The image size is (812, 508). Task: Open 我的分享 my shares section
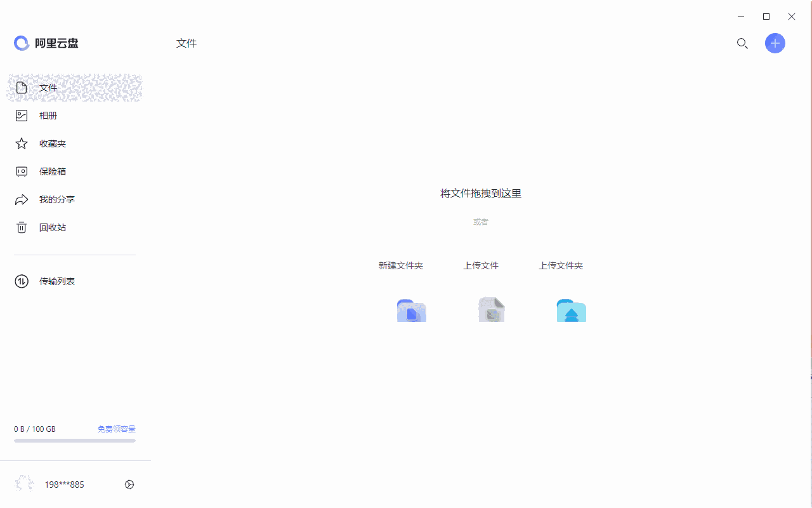click(x=57, y=199)
